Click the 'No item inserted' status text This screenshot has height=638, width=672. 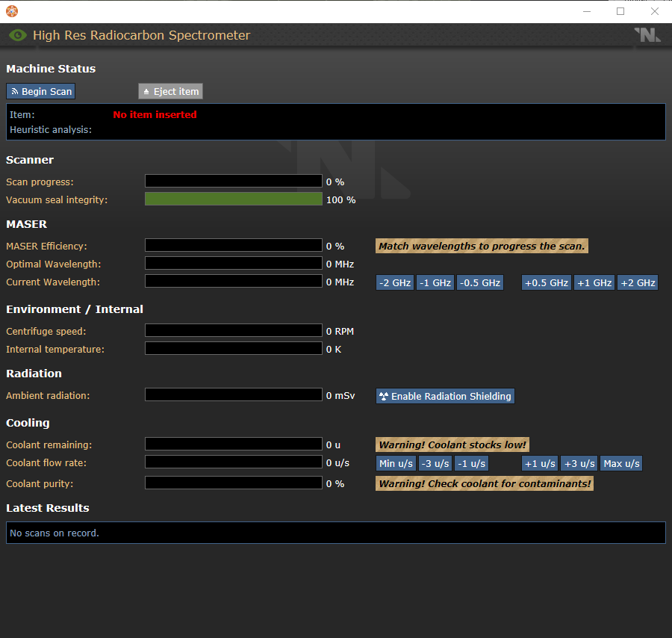(x=155, y=114)
